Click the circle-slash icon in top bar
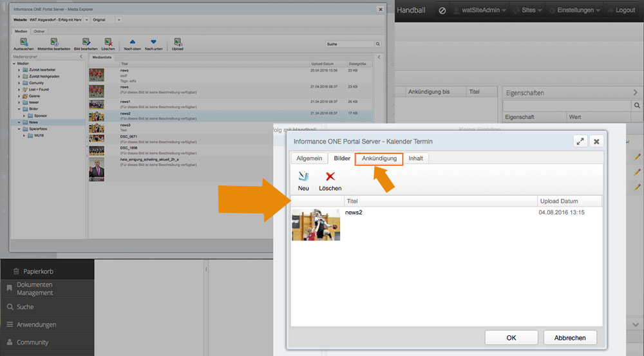This screenshot has width=644, height=356. (x=442, y=10)
